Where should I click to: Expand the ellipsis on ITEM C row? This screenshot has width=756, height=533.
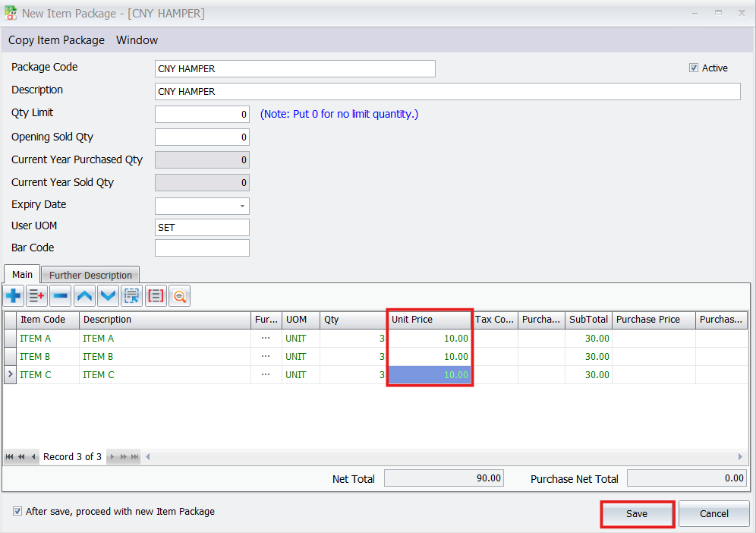point(266,374)
